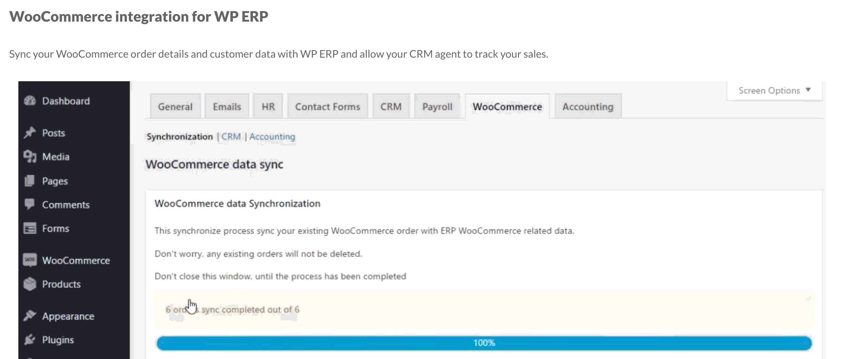Click the Appearance paintbrush icon
This screenshot has width=868, height=359.
[x=30, y=316]
